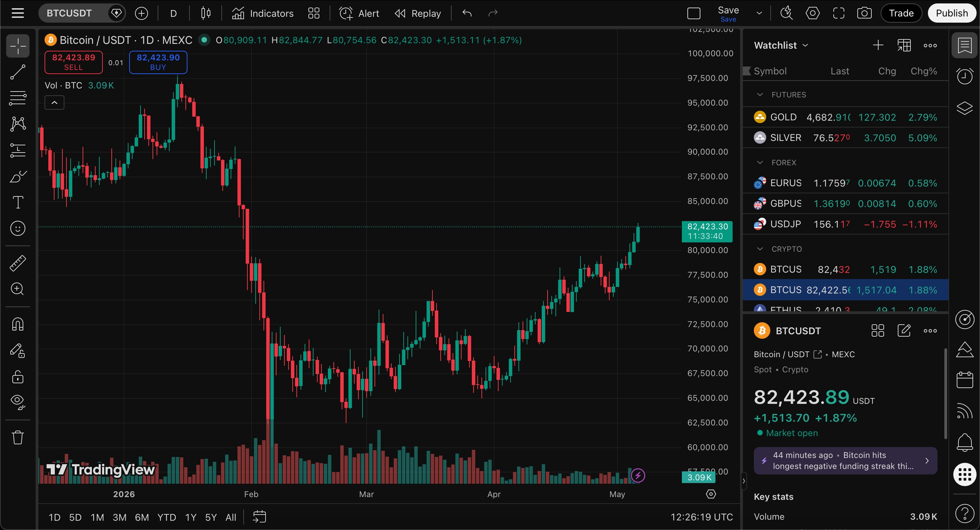Viewport: 980px width, 530px height.
Task: Collapse the FUTURES watchlist section
Action: click(x=760, y=95)
